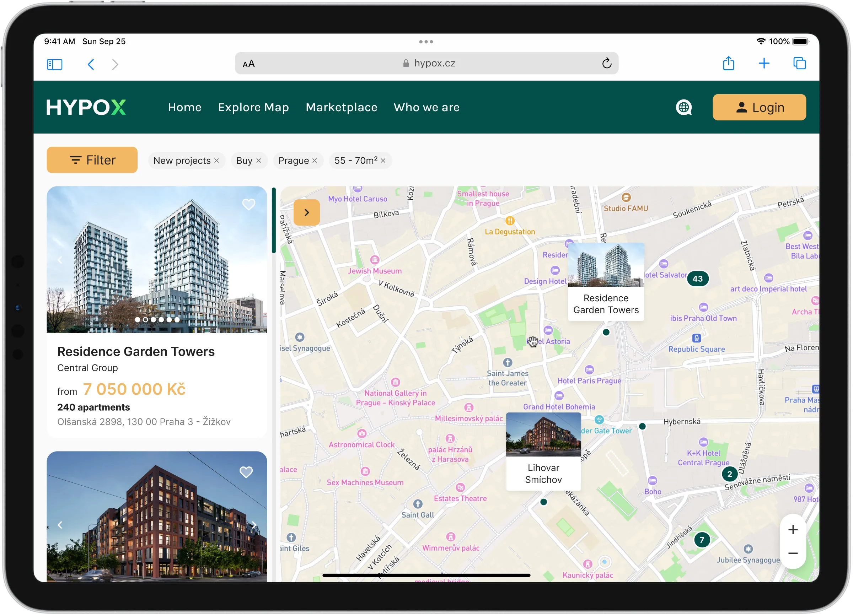Show the Safari tab overview

800,63
